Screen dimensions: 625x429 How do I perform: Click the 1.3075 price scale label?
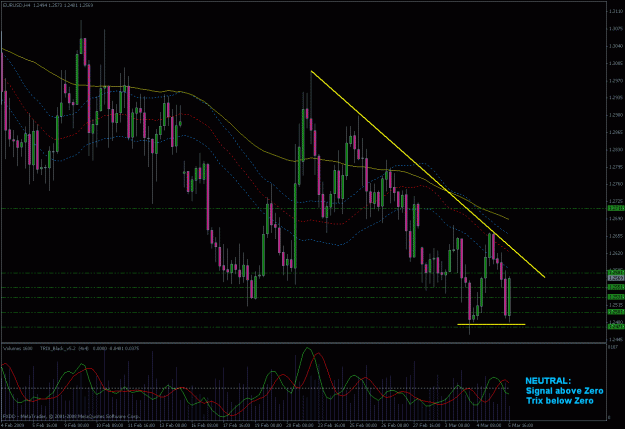(616, 28)
